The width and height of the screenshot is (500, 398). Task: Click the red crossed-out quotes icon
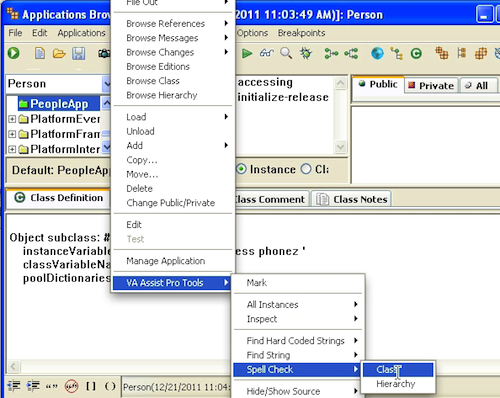click(71, 386)
